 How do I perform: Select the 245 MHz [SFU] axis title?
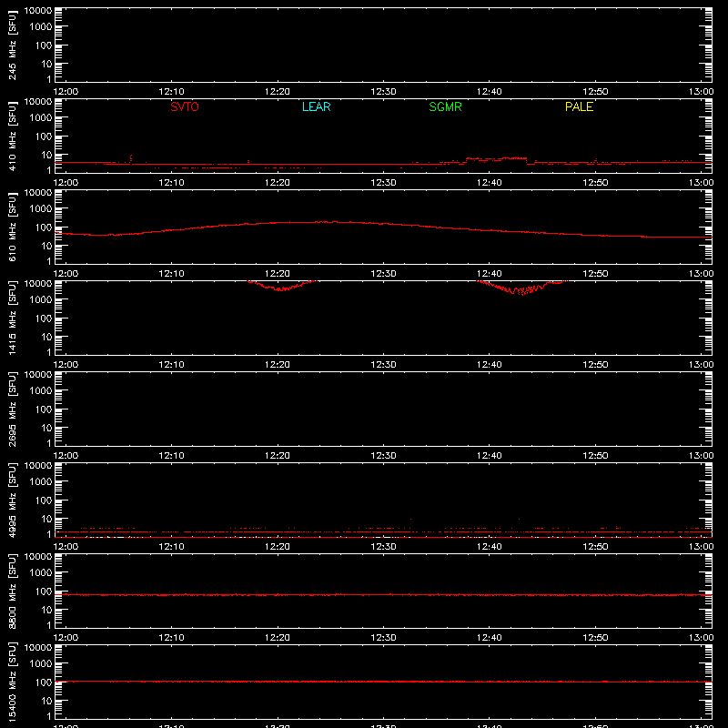(x=12, y=45)
